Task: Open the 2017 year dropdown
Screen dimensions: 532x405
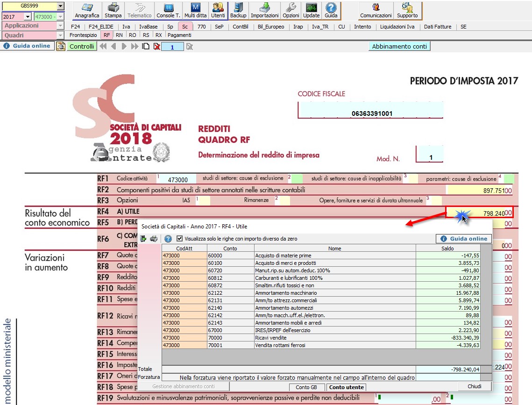Action: click(x=28, y=17)
